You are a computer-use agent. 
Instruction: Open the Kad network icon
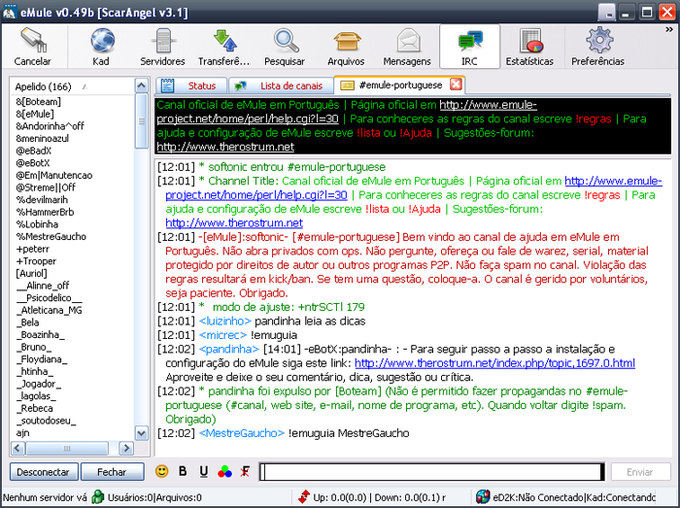click(x=102, y=41)
